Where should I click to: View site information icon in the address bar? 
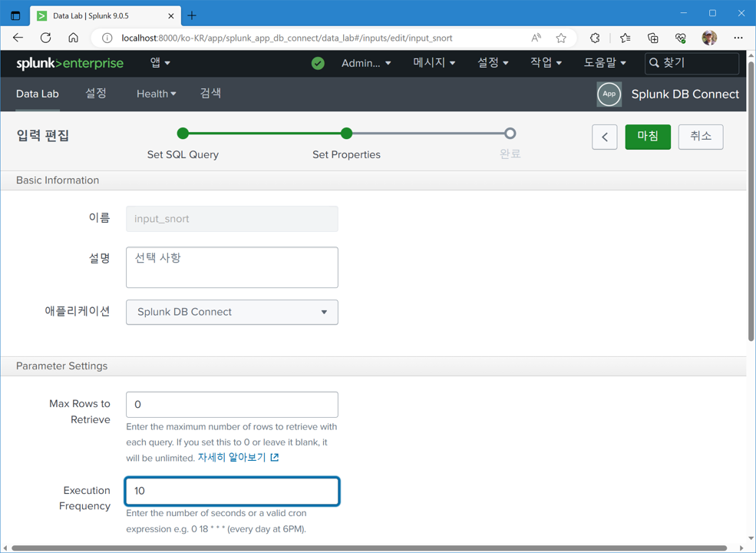coord(107,38)
